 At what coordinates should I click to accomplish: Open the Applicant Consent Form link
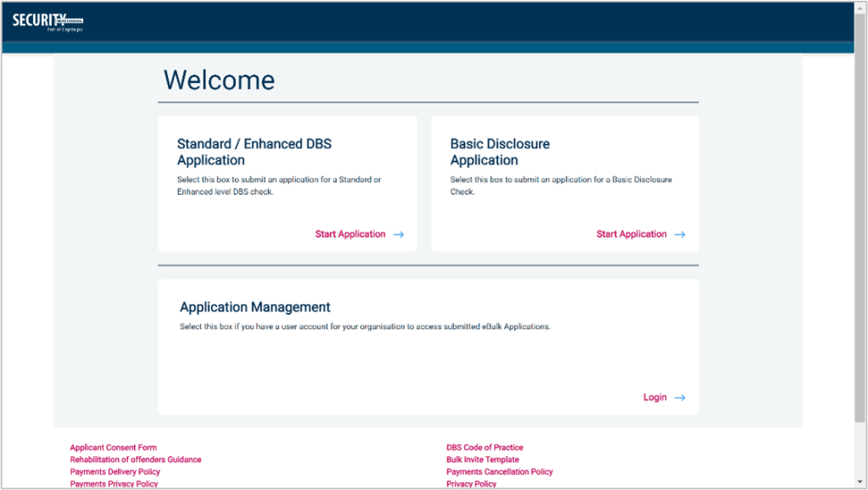[113, 448]
